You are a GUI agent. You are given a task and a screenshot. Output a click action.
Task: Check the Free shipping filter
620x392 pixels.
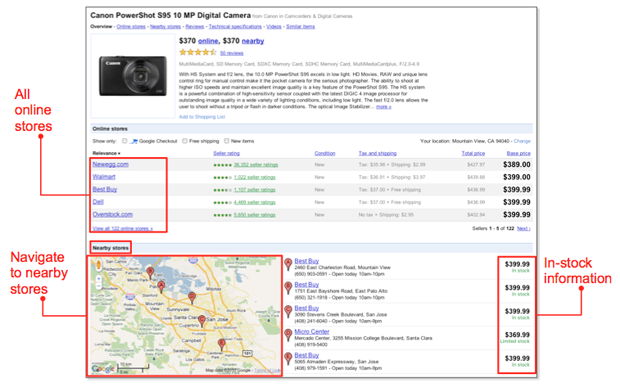pos(185,141)
